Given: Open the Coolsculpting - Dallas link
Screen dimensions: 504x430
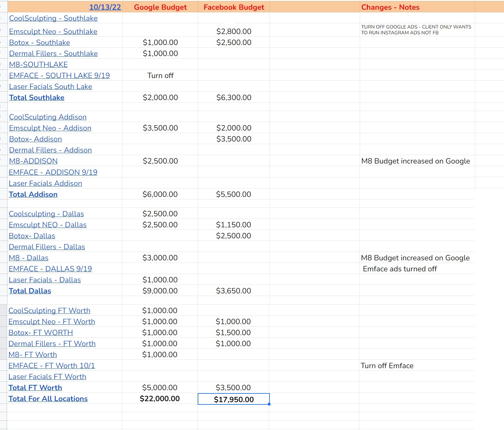Looking at the screenshot, I should [46, 214].
